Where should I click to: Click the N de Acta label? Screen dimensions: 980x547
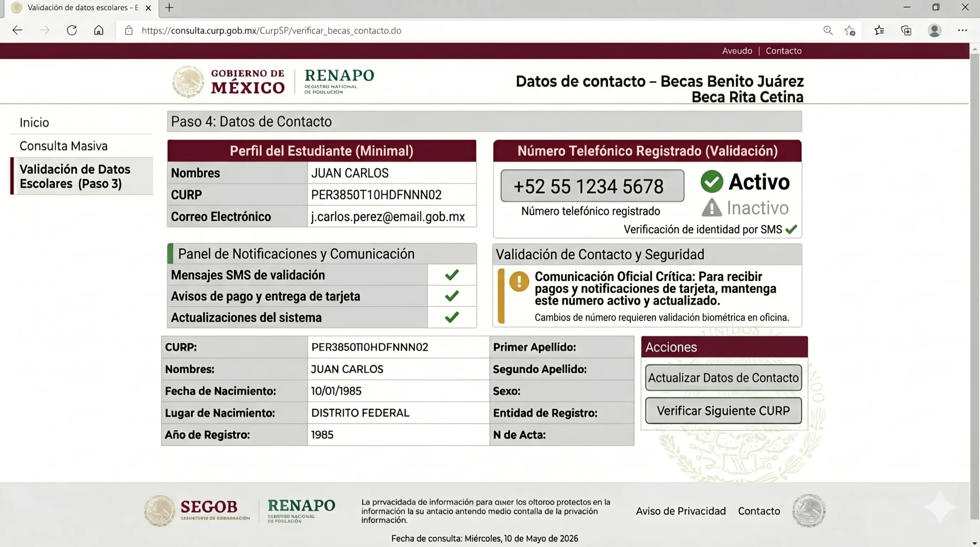pos(519,434)
